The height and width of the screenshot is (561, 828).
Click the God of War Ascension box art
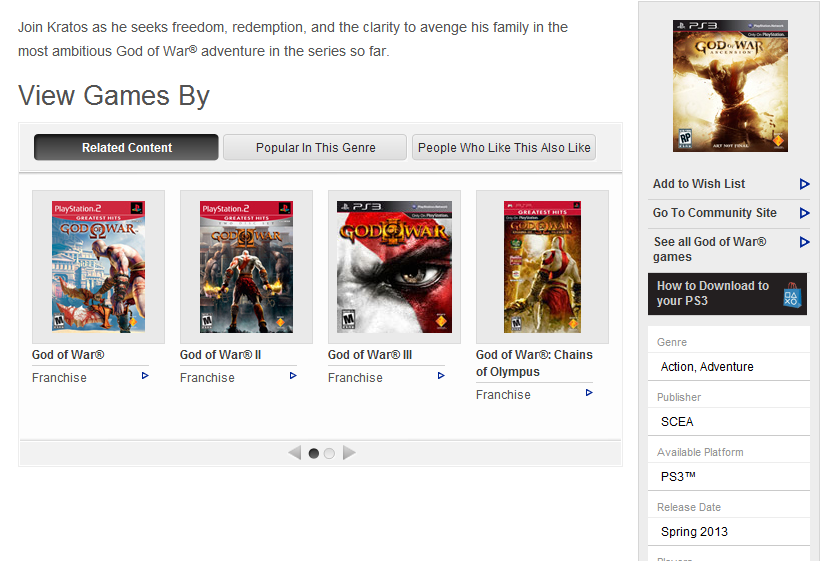730,86
